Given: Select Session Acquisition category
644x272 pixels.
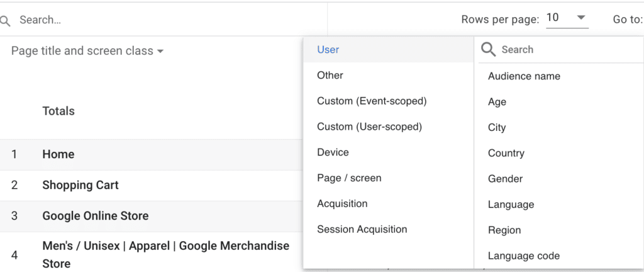Looking at the screenshot, I should pyautogui.click(x=362, y=230).
